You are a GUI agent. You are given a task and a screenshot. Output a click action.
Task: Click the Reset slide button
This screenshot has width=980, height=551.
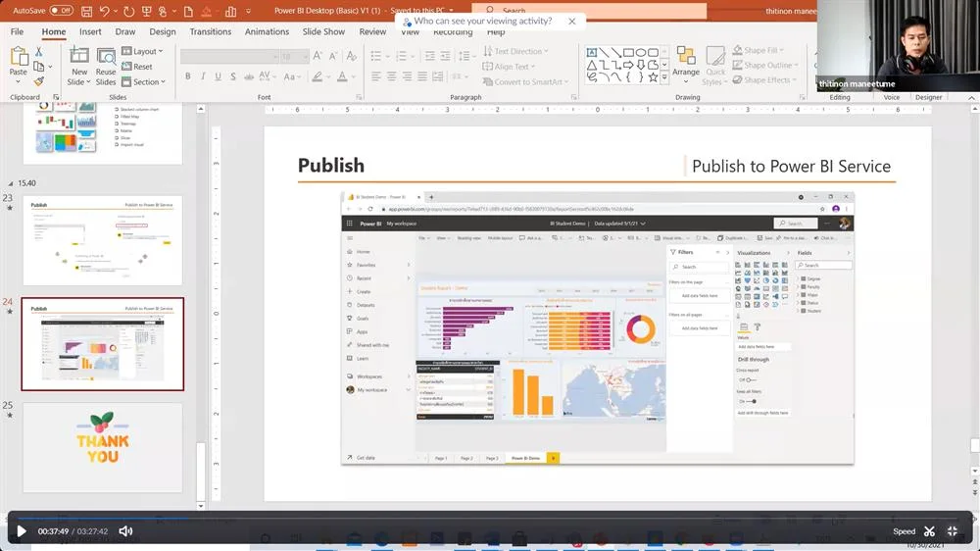click(x=137, y=67)
